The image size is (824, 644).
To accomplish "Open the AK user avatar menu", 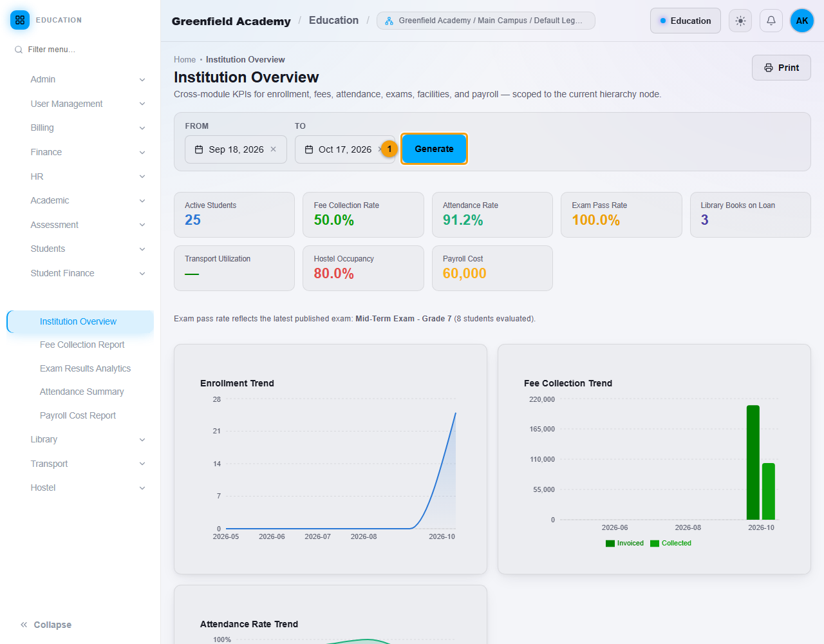I will [802, 21].
